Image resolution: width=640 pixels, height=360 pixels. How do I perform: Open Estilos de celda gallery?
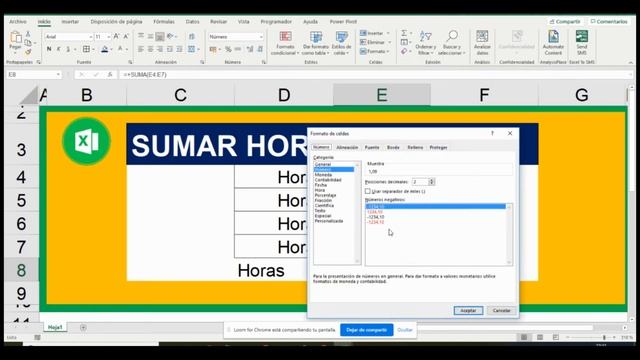pyautogui.click(x=341, y=43)
